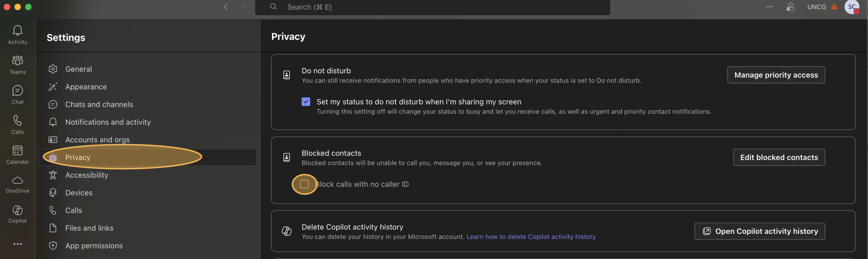Click the Privacy page heading
Viewport: 868px width, 259px height.
tap(288, 36)
